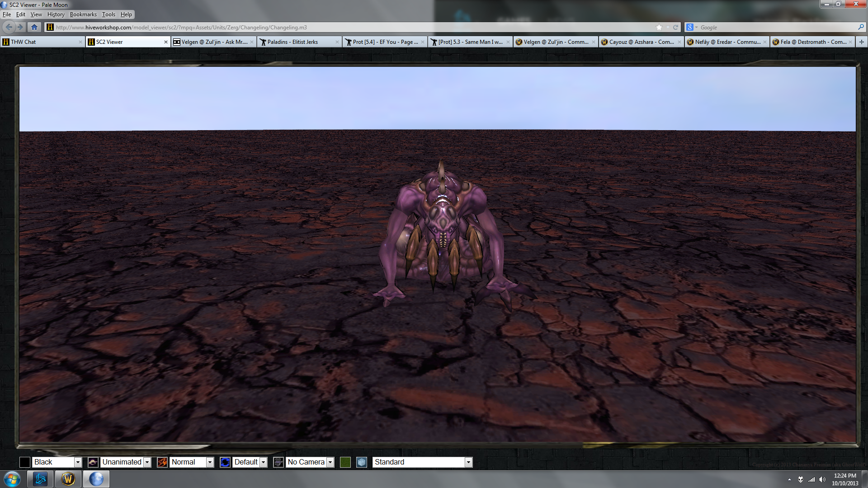Click the hiveworkshop URL address field
The height and width of the screenshot is (488, 868).
tap(353, 27)
